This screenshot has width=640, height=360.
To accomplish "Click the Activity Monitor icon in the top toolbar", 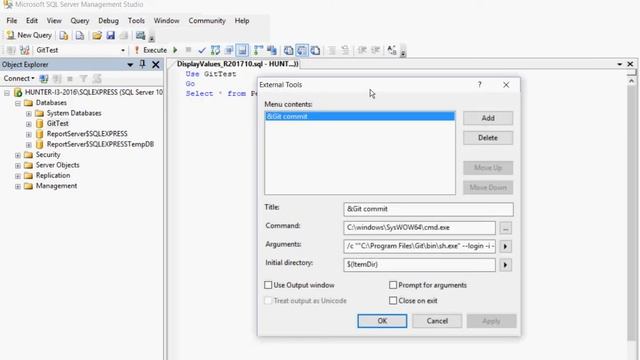I will pyautogui.click(x=140, y=36).
